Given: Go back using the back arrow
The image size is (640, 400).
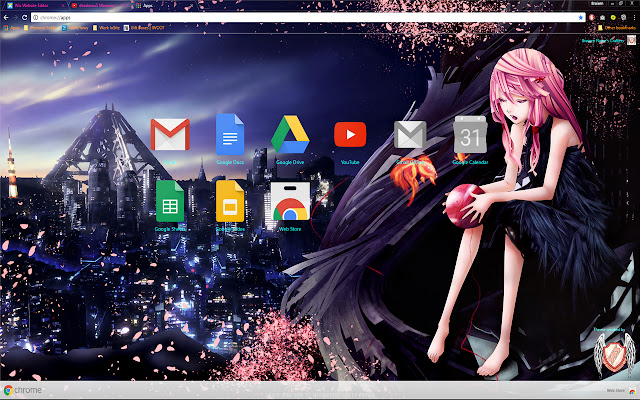Looking at the screenshot, I should point(6,18).
